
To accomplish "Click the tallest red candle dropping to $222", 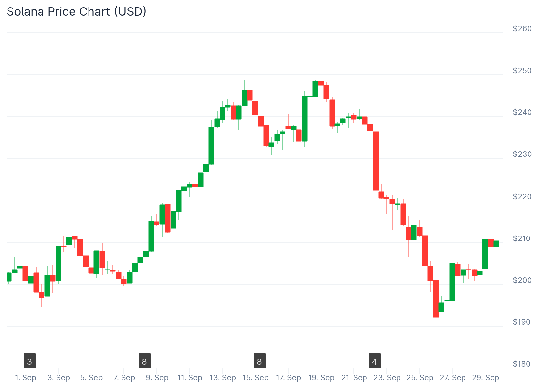I will pyautogui.click(x=376, y=161).
